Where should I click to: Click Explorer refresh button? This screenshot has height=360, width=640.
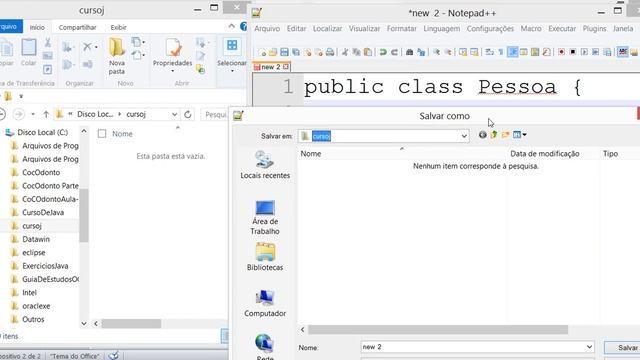[x=188, y=114]
